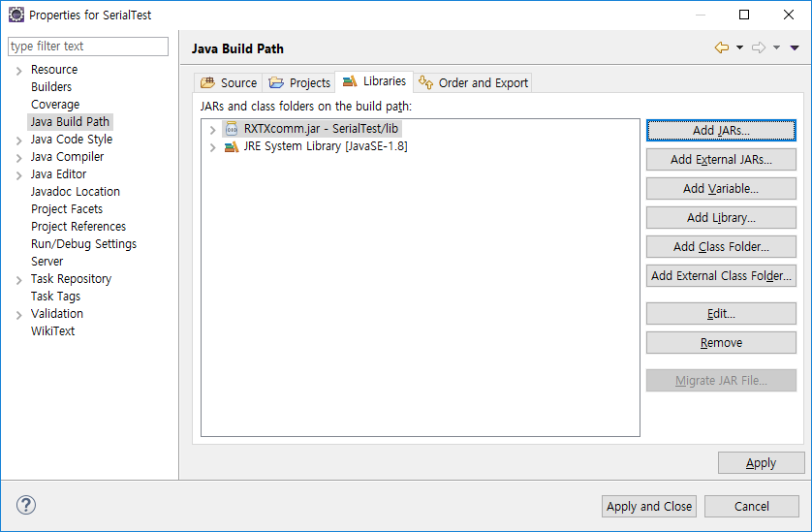The image size is (812, 532).
Task: Select Server in the tree
Action: click(47, 261)
